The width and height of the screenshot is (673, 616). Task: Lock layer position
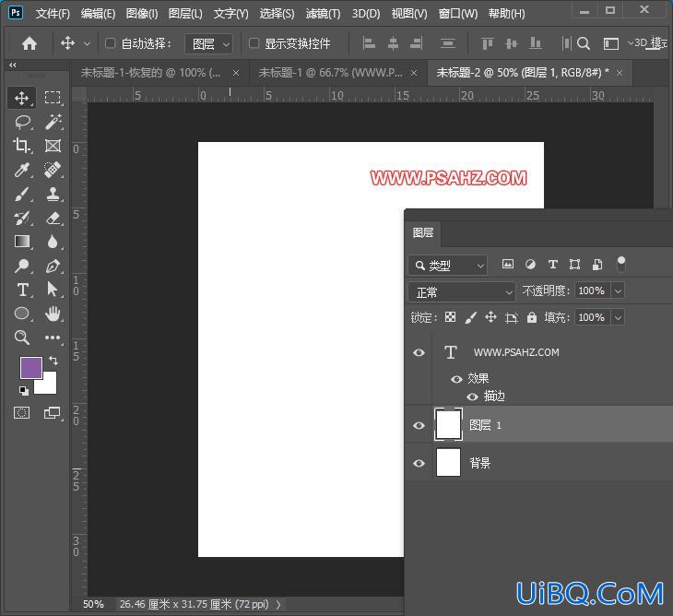tap(491, 317)
